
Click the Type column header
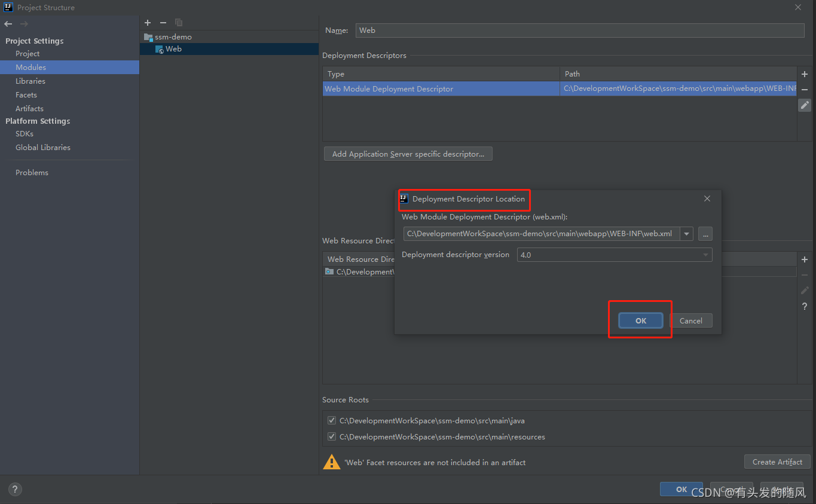click(x=441, y=74)
